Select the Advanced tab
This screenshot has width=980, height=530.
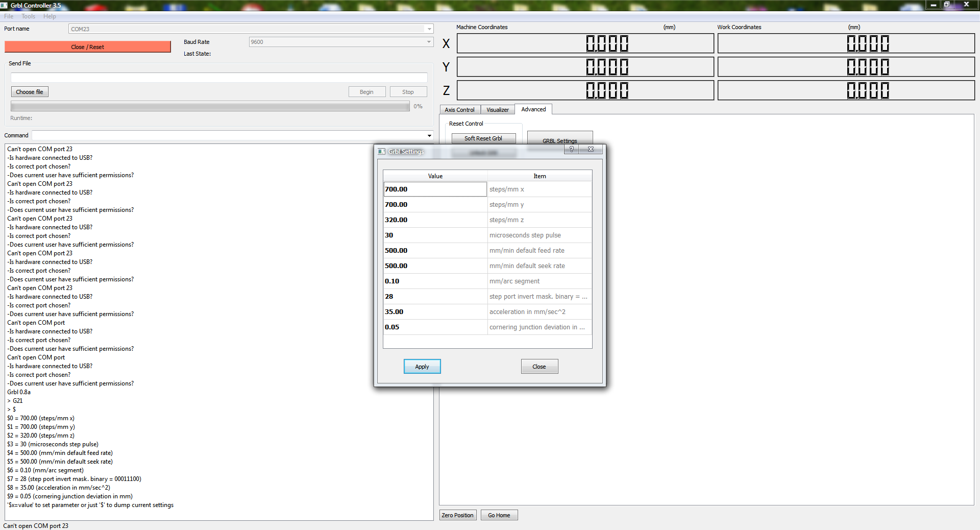coord(533,109)
